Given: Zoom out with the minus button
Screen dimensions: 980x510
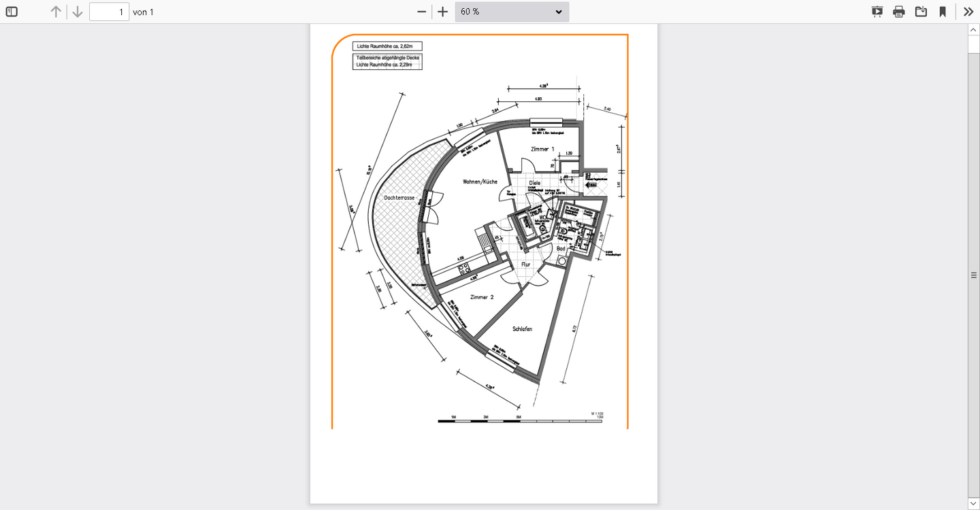Looking at the screenshot, I should click(x=422, y=12).
